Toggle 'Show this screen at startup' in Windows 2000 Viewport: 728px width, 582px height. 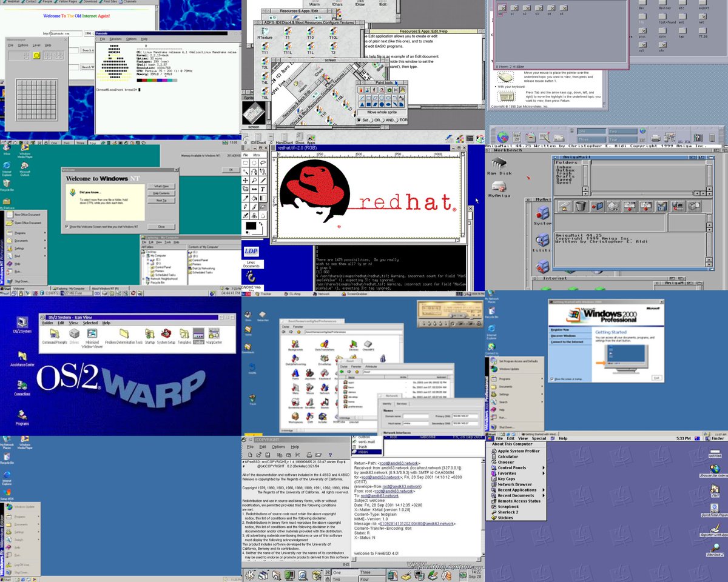pyautogui.click(x=552, y=379)
